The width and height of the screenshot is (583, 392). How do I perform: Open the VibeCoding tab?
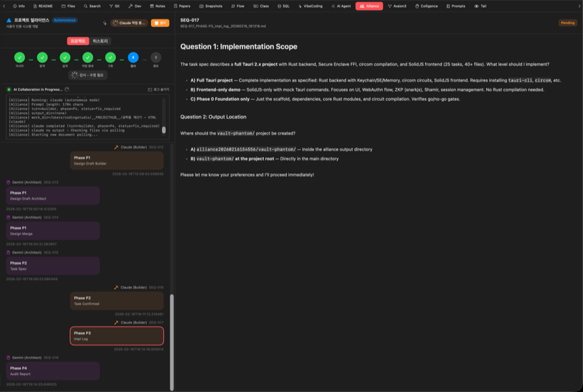312,6
